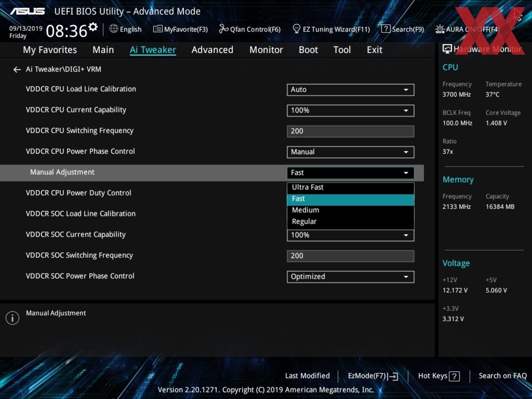Choose Ultra Fast from the list
Viewport: 532px width, 399px height.
pyautogui.click(x=350, y=187)
